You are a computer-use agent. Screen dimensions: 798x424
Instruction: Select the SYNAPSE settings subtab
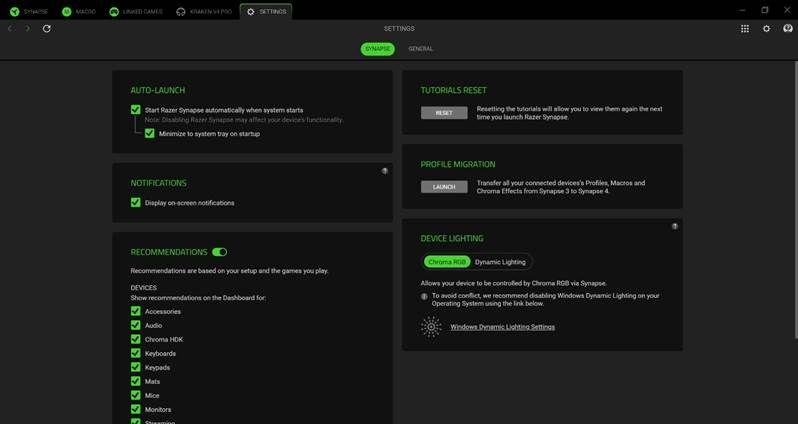tap(378, 49)
